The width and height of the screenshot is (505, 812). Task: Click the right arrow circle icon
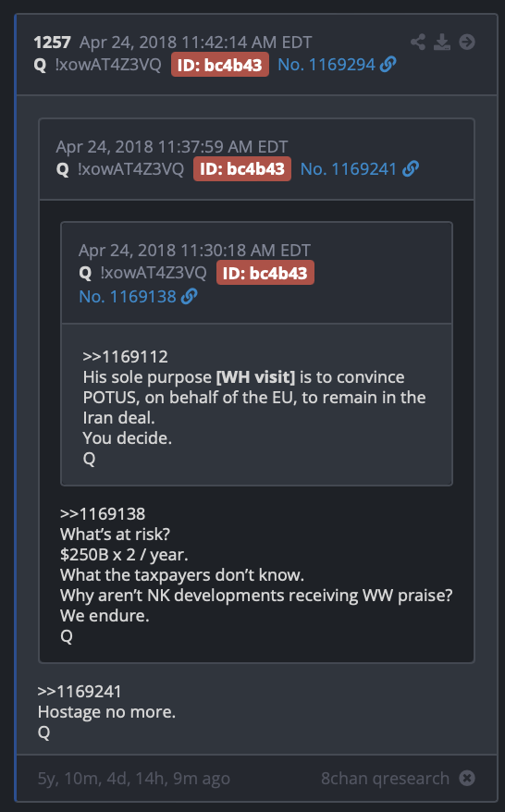pos(467,42)
